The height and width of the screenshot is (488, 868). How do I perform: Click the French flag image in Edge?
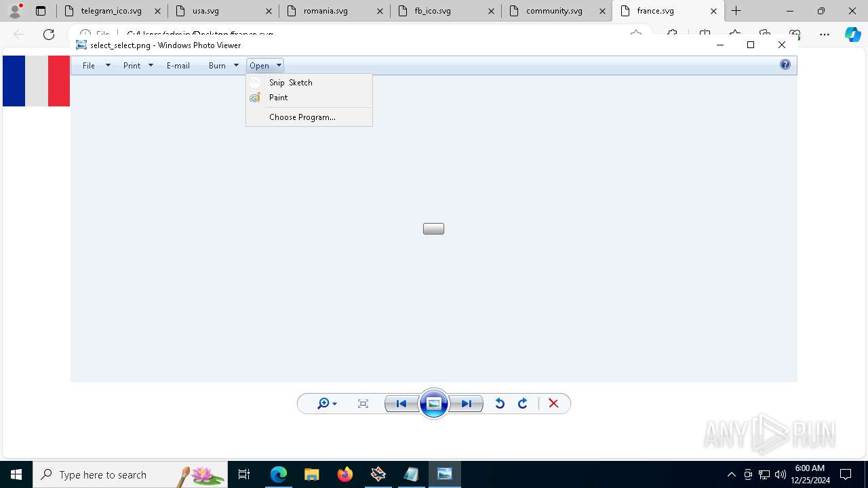36,81
